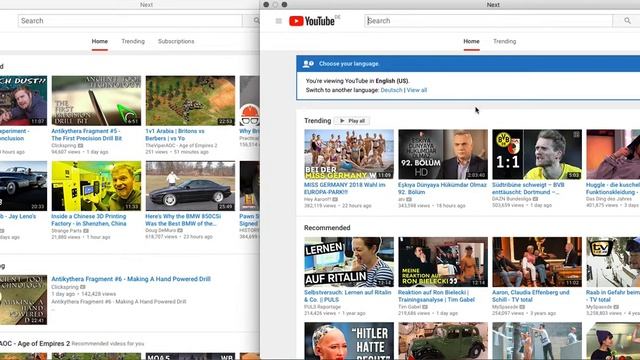Open Jay Leno's vintage car thumbnail in left window
Viewport: 640px width, 360px height.
point(23,186)
